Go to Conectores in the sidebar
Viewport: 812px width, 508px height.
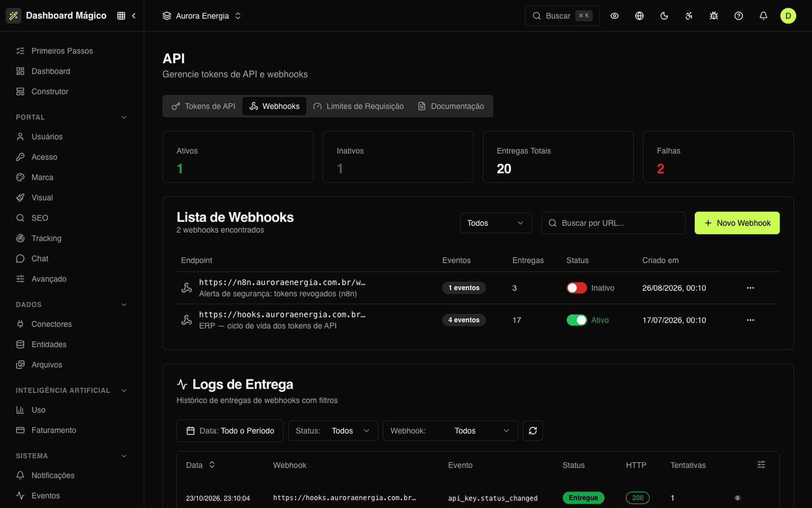(x=72, y=324)
